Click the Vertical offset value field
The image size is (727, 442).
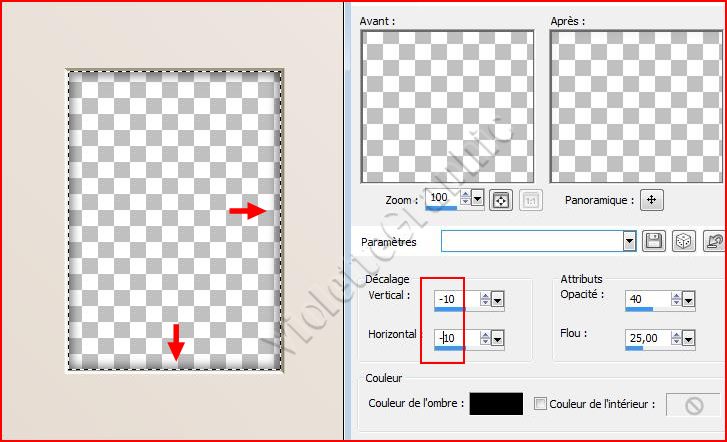[x=455, y=298]
